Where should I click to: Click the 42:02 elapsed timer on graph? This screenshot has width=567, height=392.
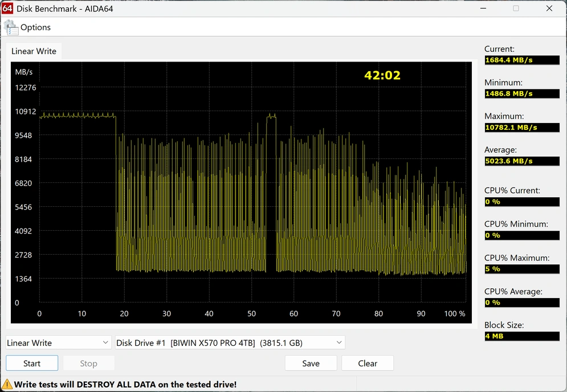pos(382,75)
